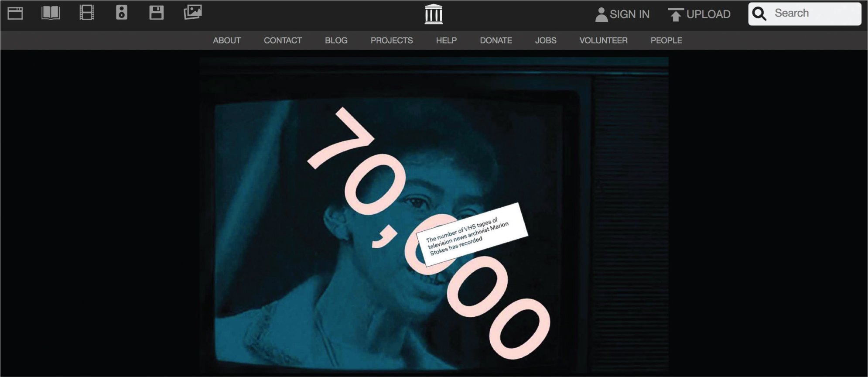Click the search magnifier icon
Image resolution: width=868 pixels, height=377 pixels.
point(759,14)
